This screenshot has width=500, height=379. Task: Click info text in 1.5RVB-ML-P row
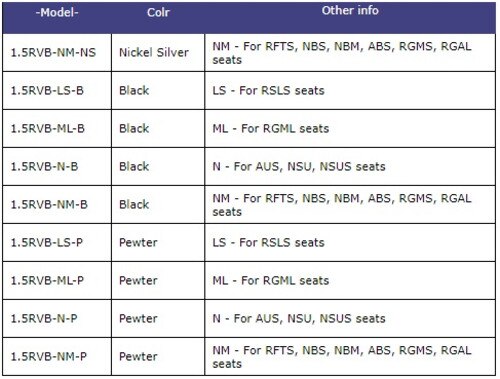coord(271,281)
